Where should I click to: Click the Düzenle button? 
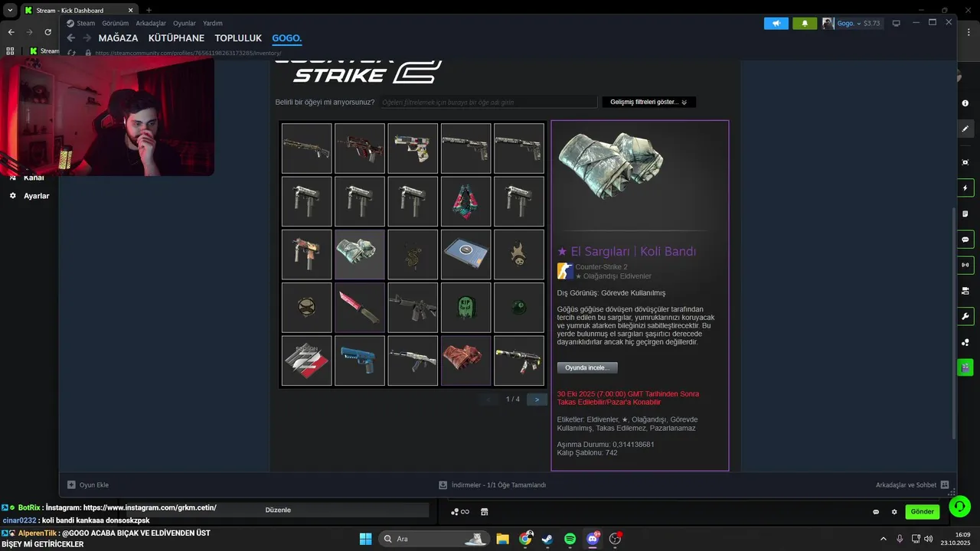(278, 510)
